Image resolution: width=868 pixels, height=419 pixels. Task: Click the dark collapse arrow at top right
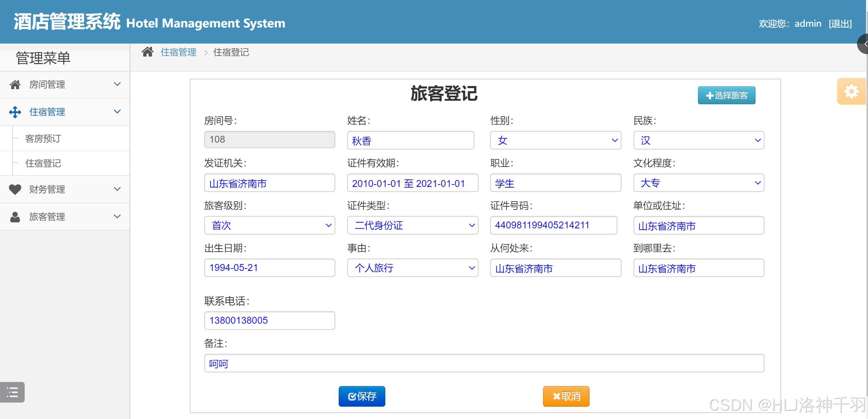pos(864,44)
